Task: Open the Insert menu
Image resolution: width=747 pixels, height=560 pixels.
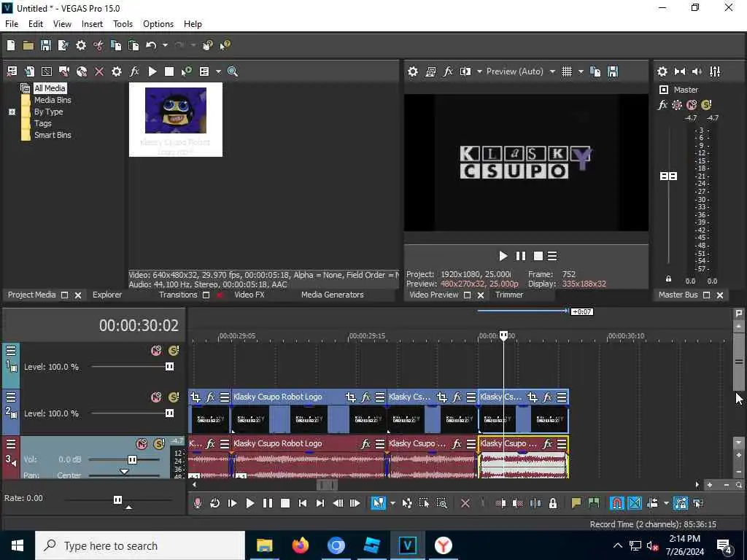Action: pyautogui.click(x=92, y=24)
